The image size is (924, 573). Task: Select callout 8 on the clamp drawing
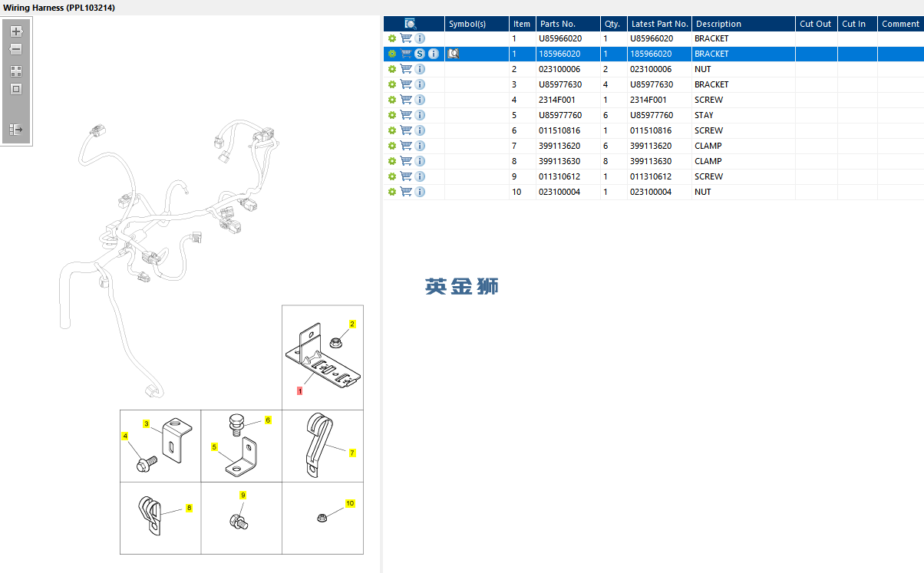point(189,508)
